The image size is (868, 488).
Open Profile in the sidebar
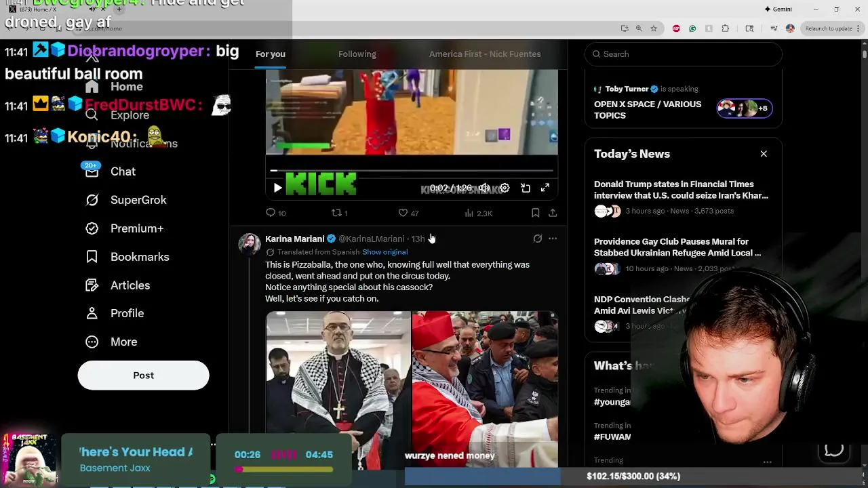pos(115,313)
